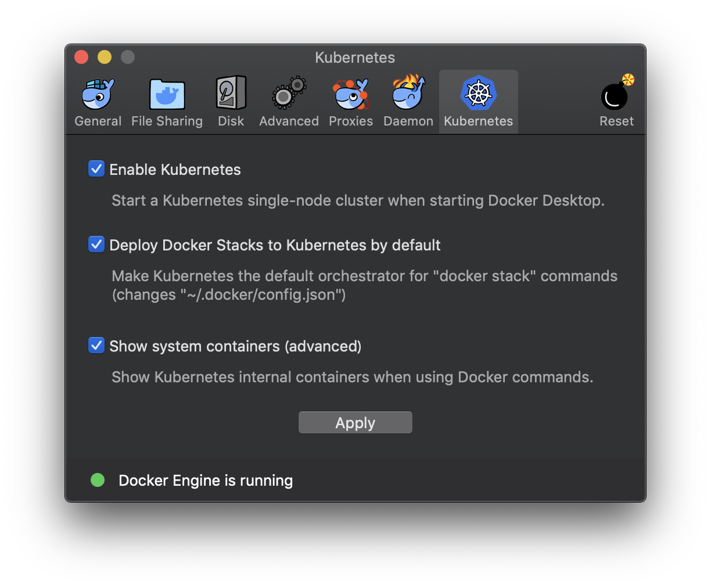The height and width of the screenshot is (588, 711).
Task: Open the Disk preferences icon
Action: pyautogui.click(x=231, y=93)
